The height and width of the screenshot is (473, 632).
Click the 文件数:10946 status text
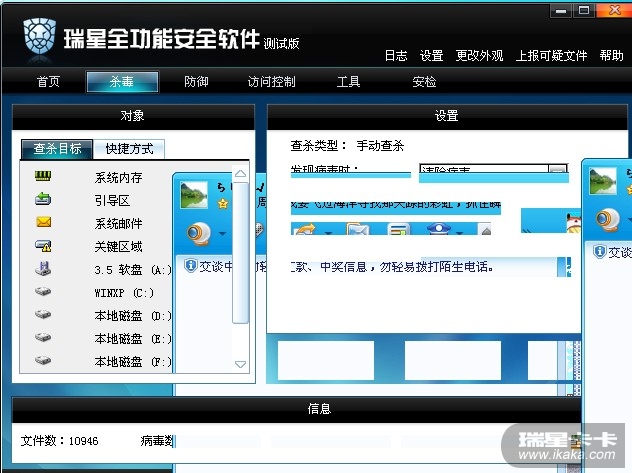tap(60, 441)
